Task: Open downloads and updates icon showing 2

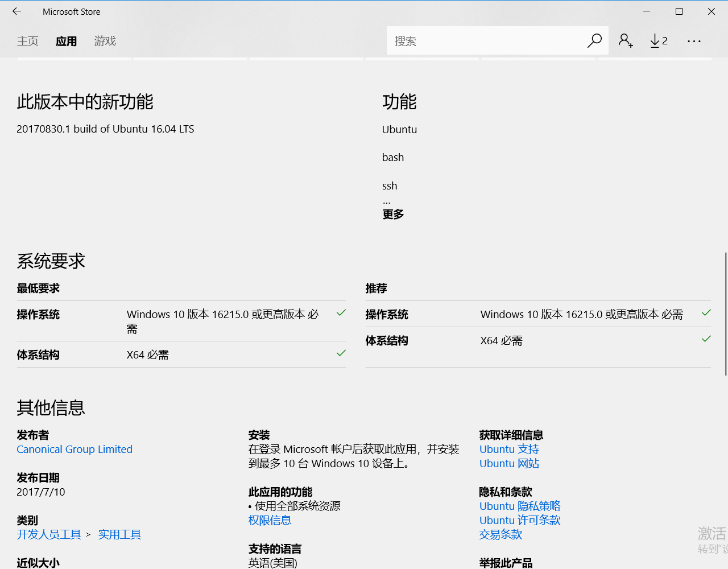Action: (659, 40)
